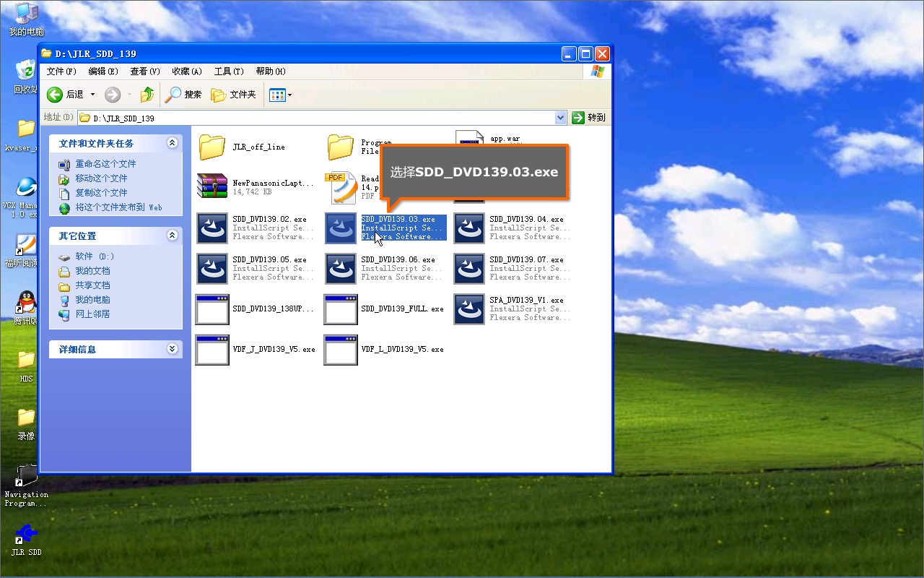This screenshot has width=924, height=578.
Task: Open 软件 (D:) drive link
Action: (95, 256)
